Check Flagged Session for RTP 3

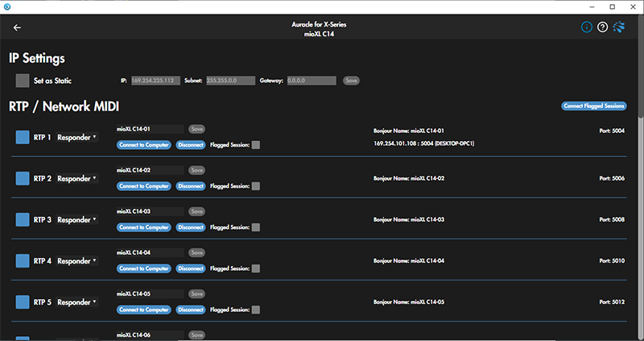point(256,227)
